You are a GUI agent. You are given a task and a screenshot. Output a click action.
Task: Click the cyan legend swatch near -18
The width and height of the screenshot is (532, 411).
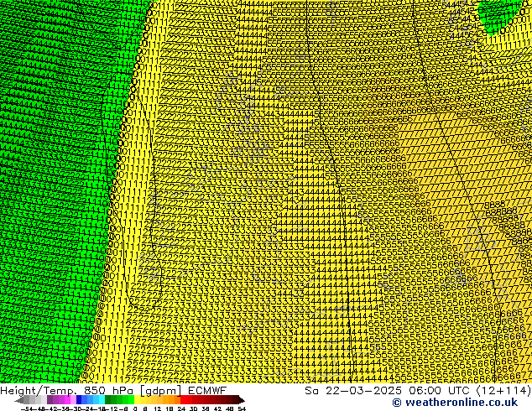point(102,400)
